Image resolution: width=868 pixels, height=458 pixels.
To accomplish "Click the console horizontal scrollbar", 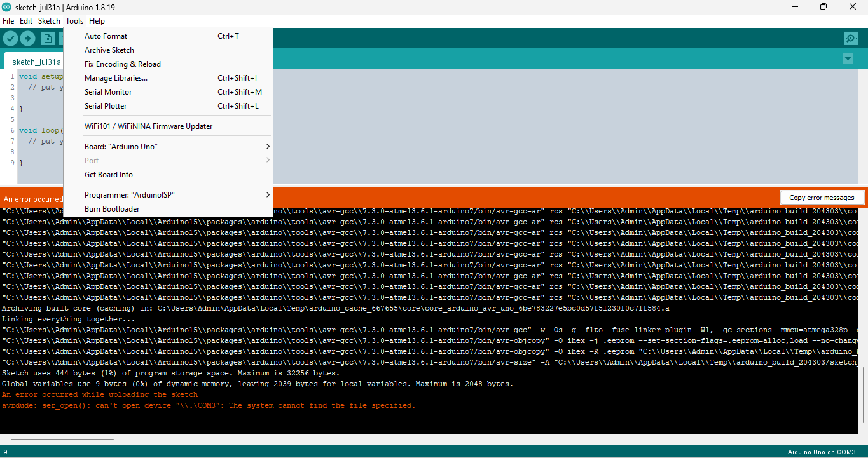I will 62,438.
